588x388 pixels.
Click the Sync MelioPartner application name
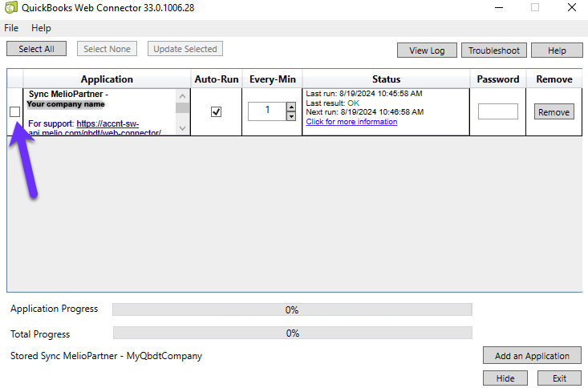(x=69, y=94)
